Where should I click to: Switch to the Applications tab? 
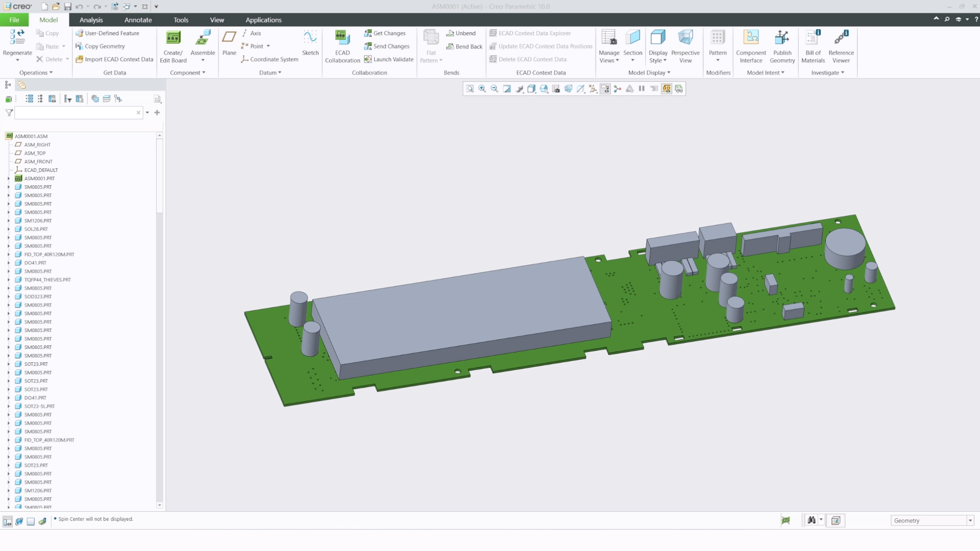(263, 20)
